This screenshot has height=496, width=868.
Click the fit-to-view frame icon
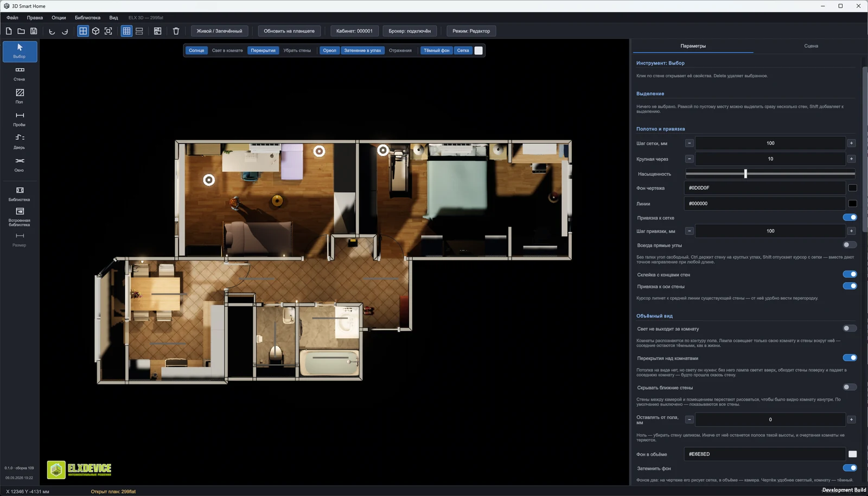click(108, 31)
